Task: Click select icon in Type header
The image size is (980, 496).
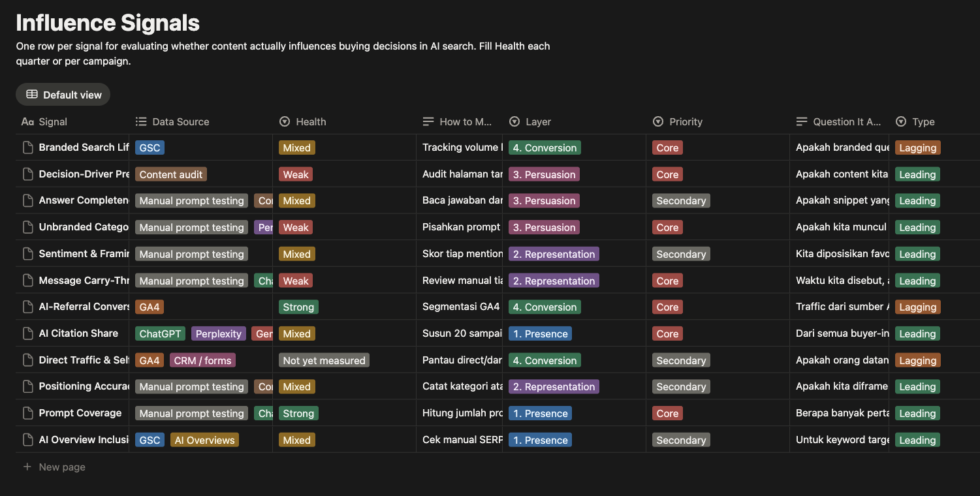Action: [x=901, y=121]
